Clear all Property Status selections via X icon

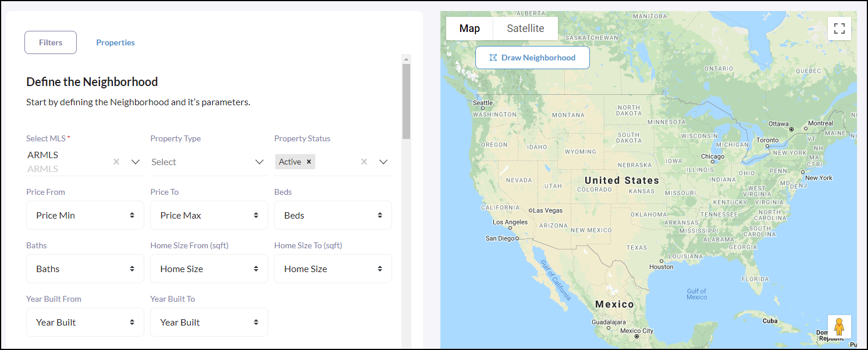364,162
